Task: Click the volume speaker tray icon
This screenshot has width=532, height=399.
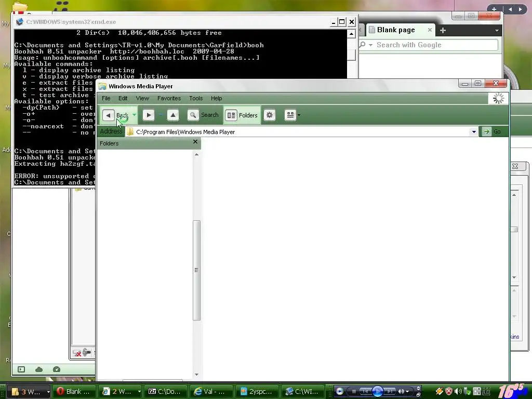Action: (x=458, y=392)
